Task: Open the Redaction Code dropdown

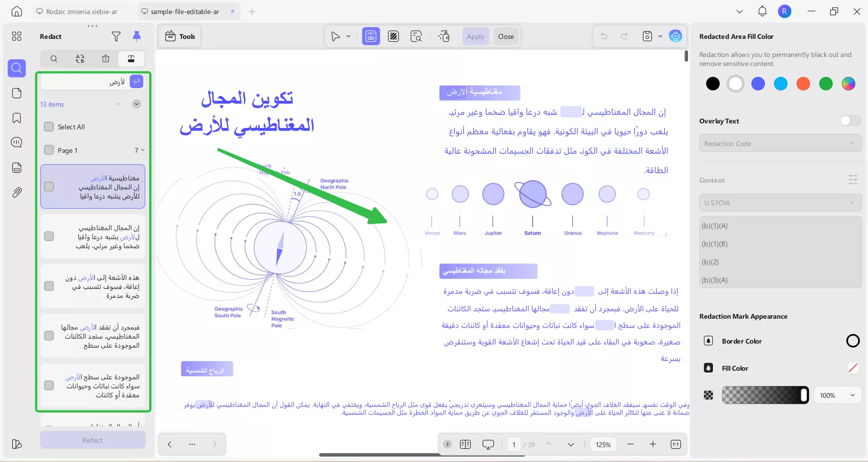Action: coord(780,143)
